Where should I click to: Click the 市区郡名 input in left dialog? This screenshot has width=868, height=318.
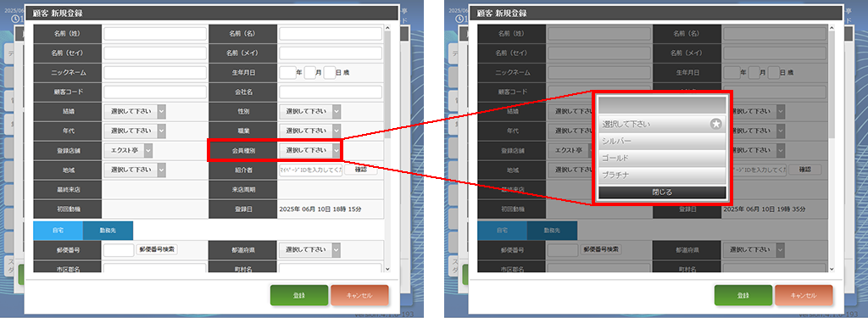[155, 268]
